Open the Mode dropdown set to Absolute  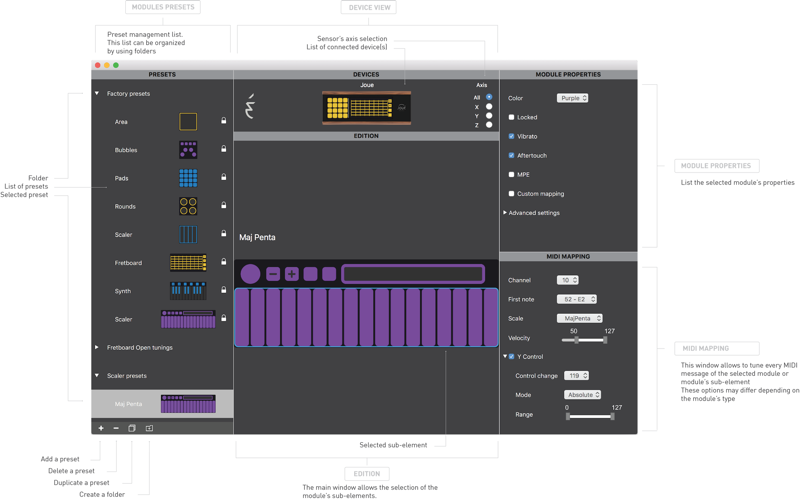pos(582,395)
